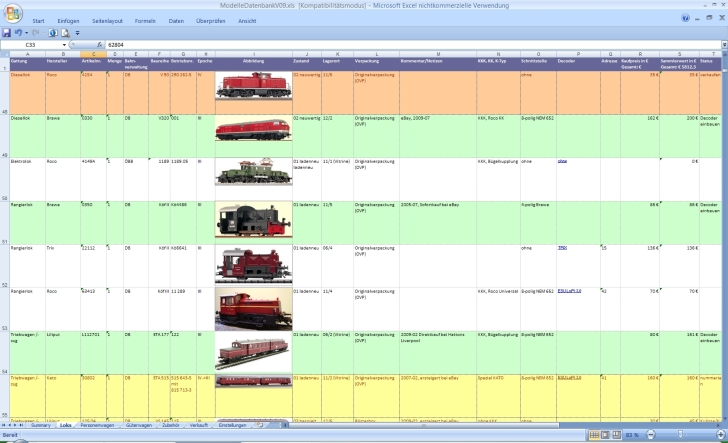Click the Undo arrow icon
Screen dimensions: 728x443
18,33
